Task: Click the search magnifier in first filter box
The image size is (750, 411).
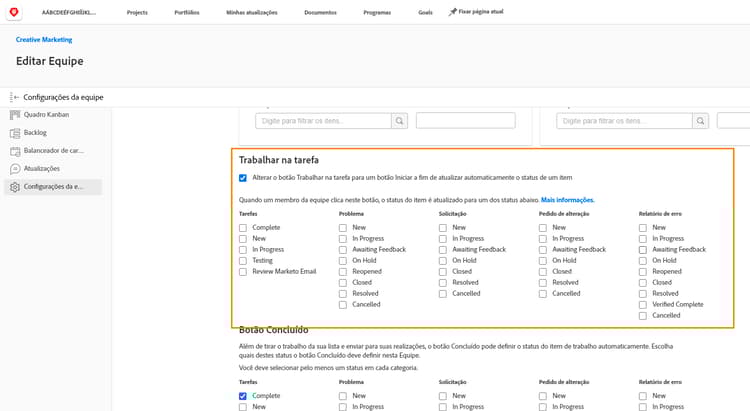Action: pyautogui.click(x=399, y=121)
